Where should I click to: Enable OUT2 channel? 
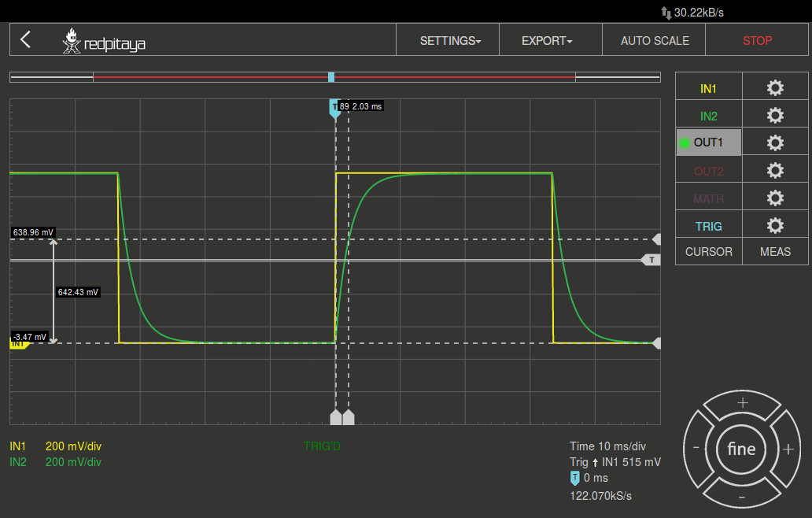[708, 171]
